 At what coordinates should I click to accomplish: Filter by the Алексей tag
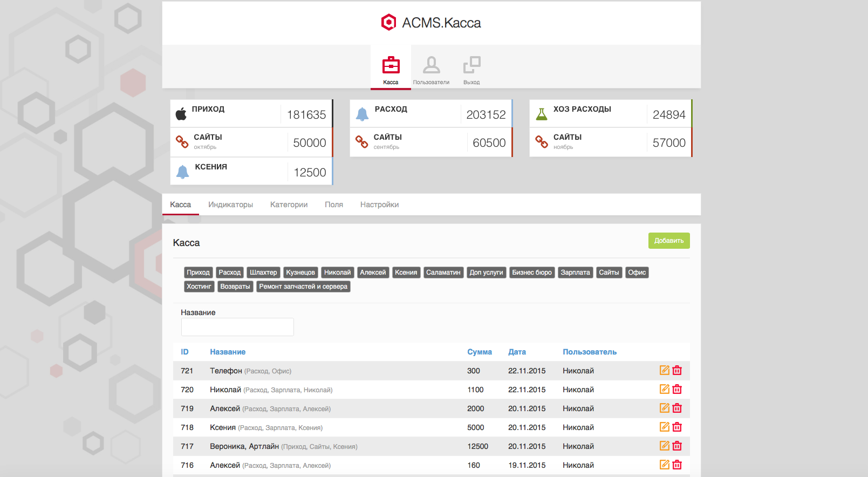coord(373,272)
